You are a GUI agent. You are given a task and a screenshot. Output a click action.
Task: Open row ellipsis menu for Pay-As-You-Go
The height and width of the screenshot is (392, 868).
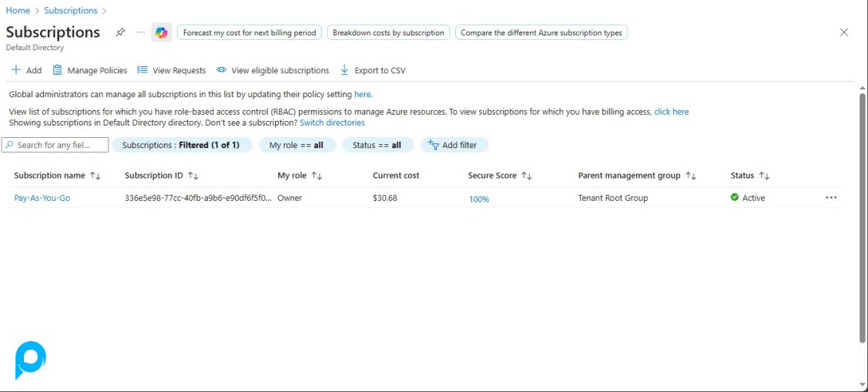(831, 198)
